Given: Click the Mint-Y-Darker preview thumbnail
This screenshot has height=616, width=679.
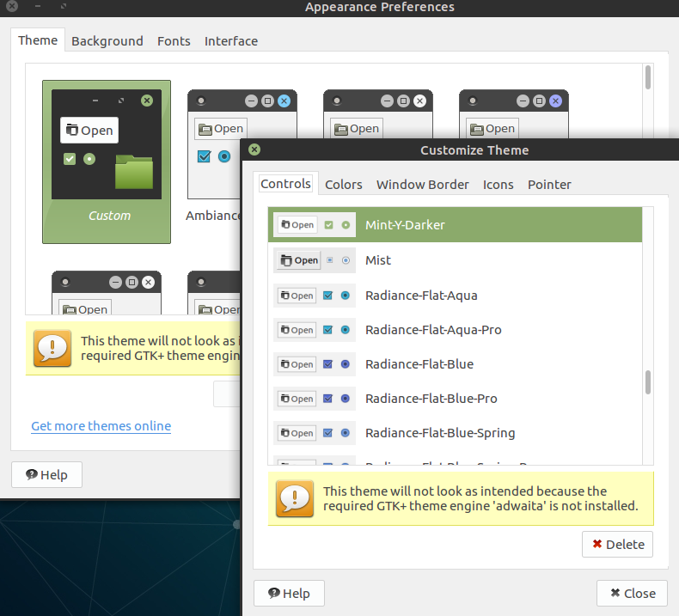Looking at the screenshot, I should click(x=315, y=225).
